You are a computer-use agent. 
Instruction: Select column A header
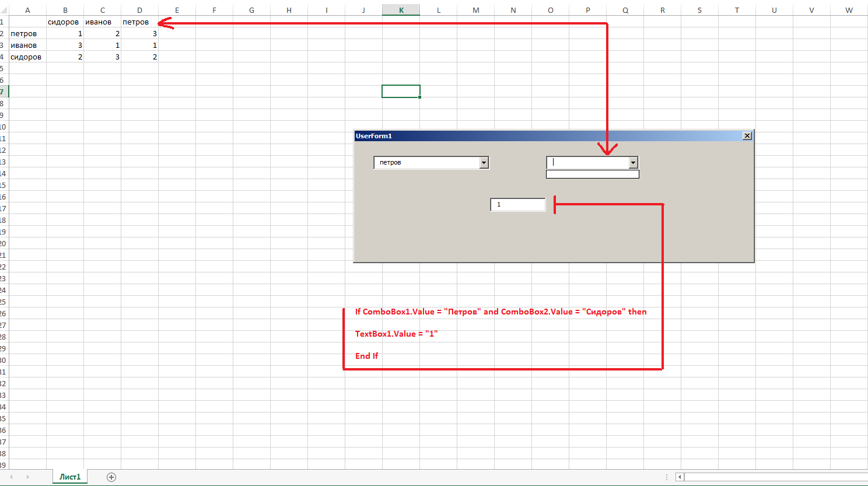point(27,10)
